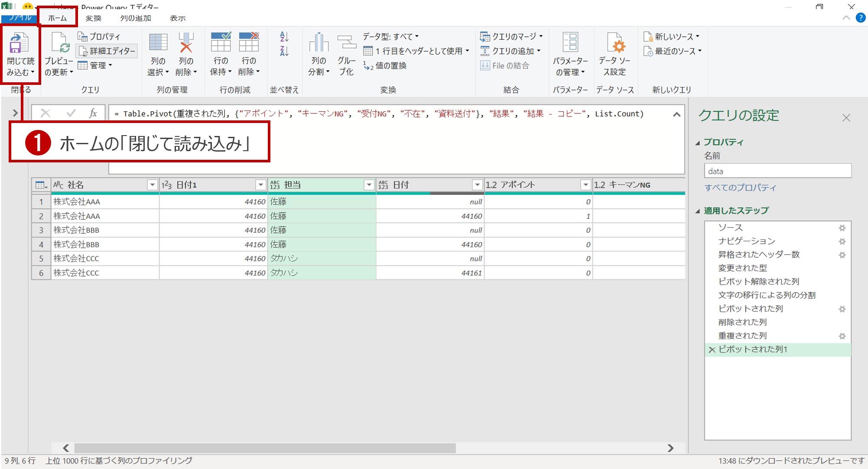This screenshot has width=868, height=469.
Task: Click the Remove Columns (列の削除) icon
Action: pos(186,43)
